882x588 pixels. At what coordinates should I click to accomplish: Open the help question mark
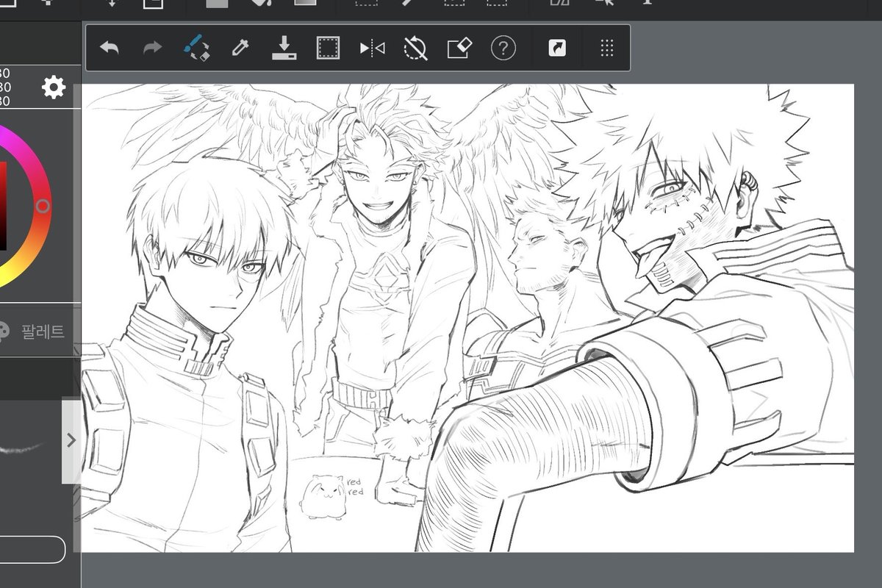(503, 49)
